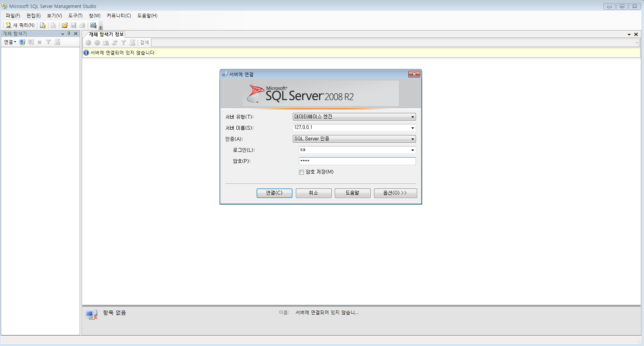The image size is (644, 346).
Task: Click the New Query (새 쿼리) toolbar button
Action: pos(20,25)
